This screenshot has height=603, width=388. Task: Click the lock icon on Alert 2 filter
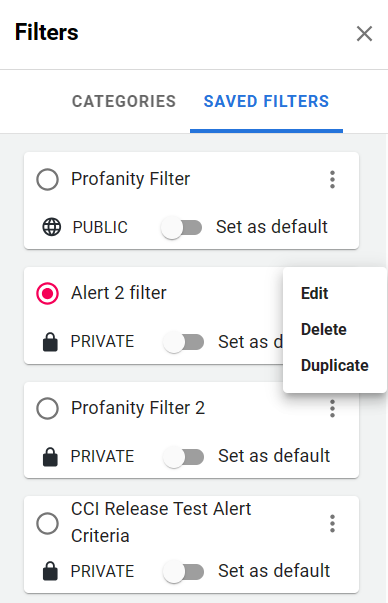(50, 342)
